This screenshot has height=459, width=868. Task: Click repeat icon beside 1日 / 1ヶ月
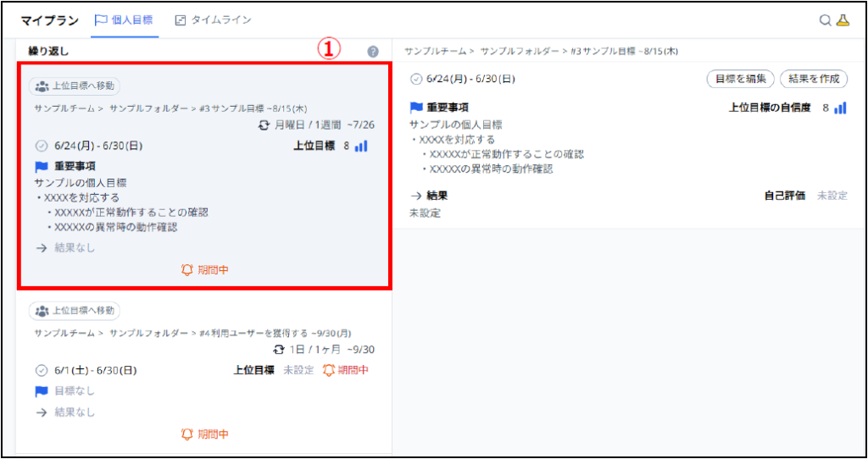click(280, 350)
